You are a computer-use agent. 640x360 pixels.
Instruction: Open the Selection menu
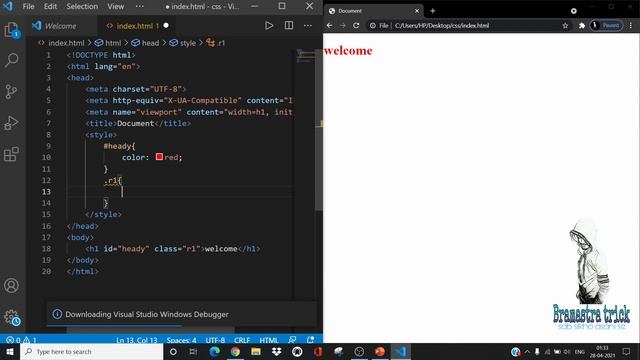[82, 7]
